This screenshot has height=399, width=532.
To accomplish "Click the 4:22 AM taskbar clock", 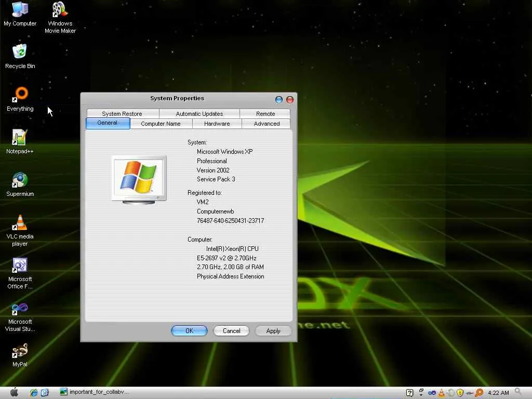I will [498, 393].
